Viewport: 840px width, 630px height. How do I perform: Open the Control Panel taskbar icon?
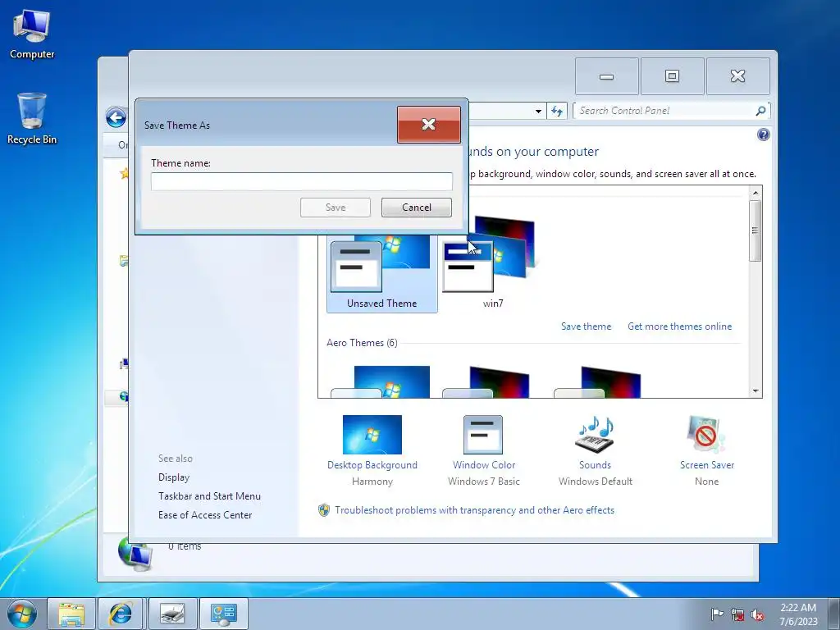click(223, 614)
